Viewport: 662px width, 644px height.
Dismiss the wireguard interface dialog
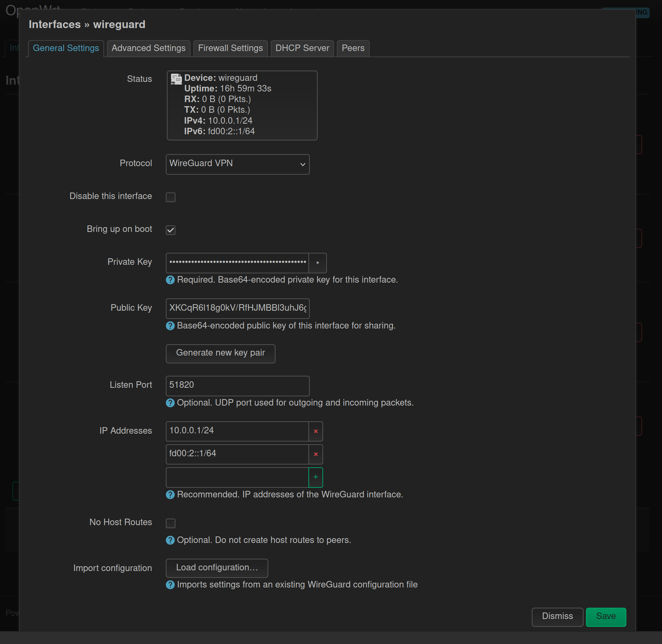(x=557, y=617)
